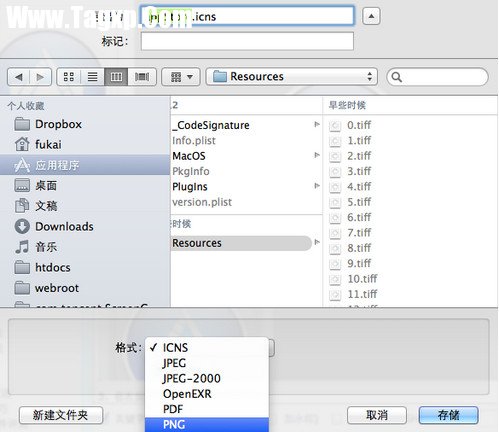Choose JPEG format option
The height and width of the screenshot is (432, 499).
207,363
